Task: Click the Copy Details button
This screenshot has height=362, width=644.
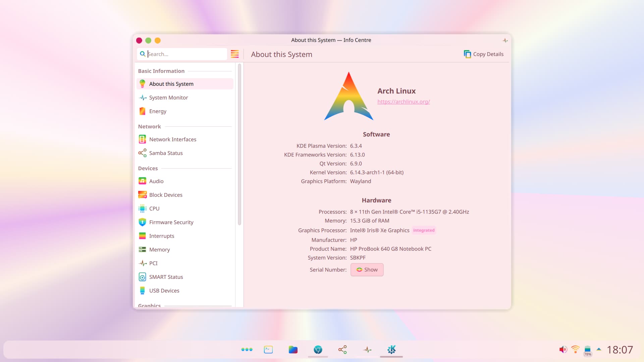Action: coord(484,54)
